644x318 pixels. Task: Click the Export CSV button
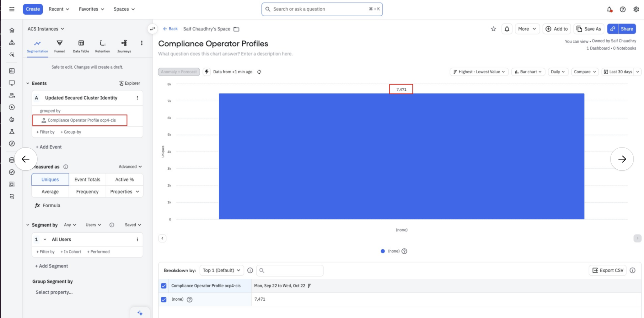pyautogui.click(x=608, y=270)
